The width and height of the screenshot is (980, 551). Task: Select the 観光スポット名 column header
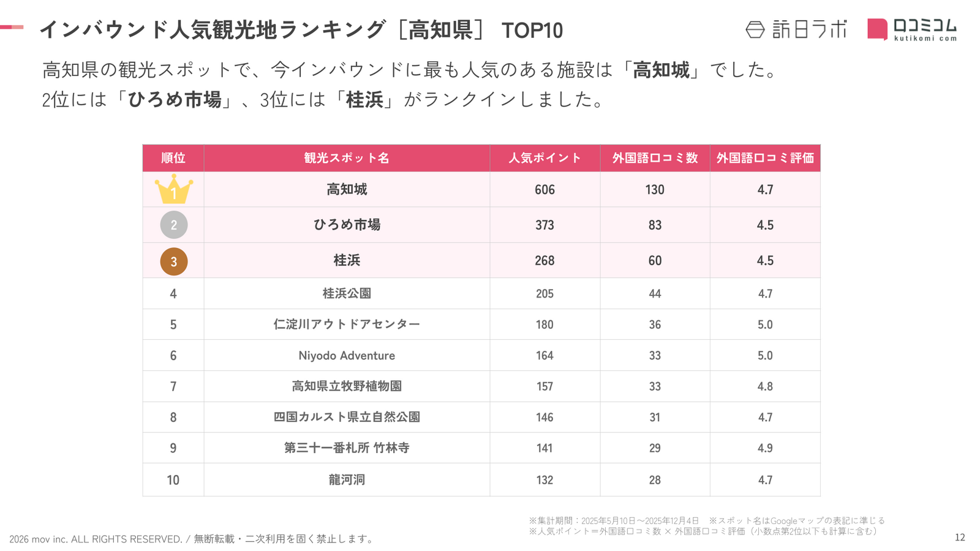(347, 158)
